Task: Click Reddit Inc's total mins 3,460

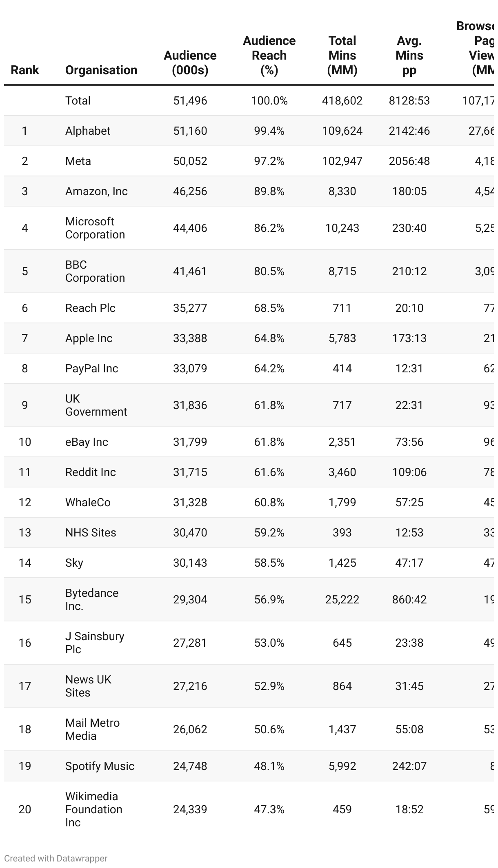Action: point(342,472)
